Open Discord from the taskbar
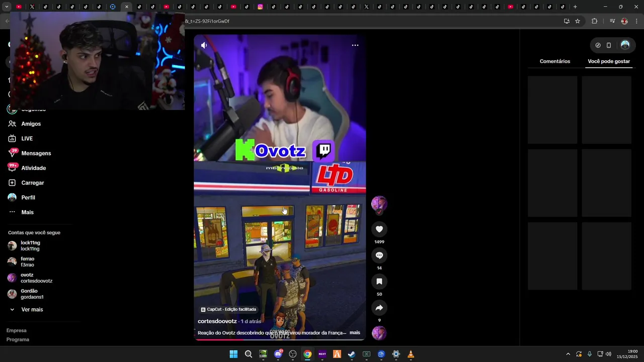644x362 pixels. click(278, 354)
